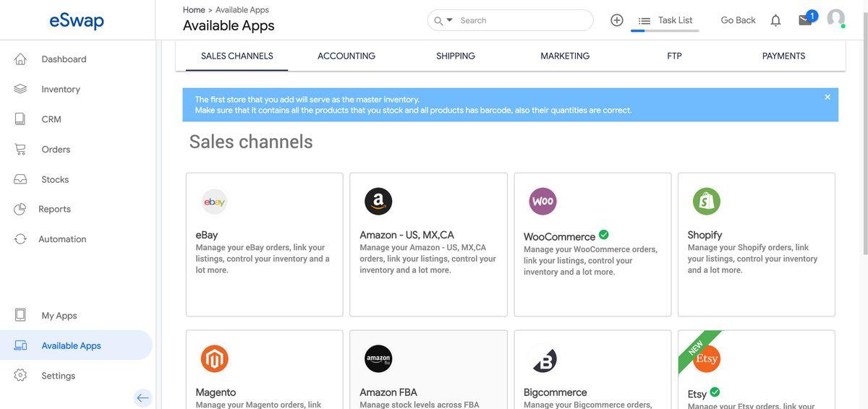This screenshot has width=868, height=409.
Task: Click the plus circle add icon
Action: [617, 20]
